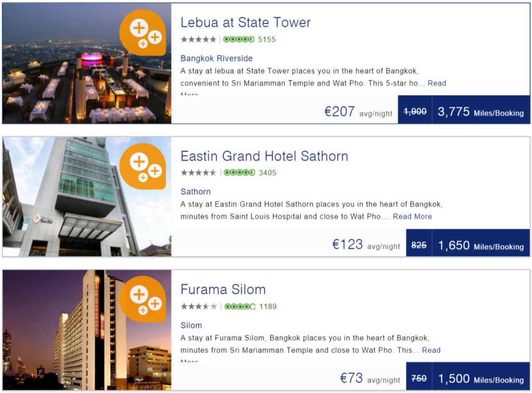Open the Furama Silom hotel title
Image resolution: width=532 pixels, height=393 pixels.
[x=223, y=290]
